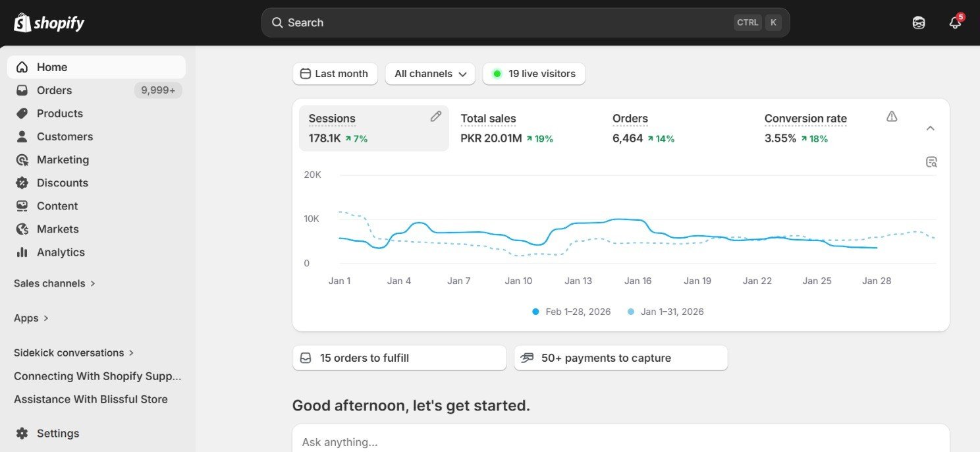Click the Content image icon
This screenshot has height=452, width=980.
22,206
